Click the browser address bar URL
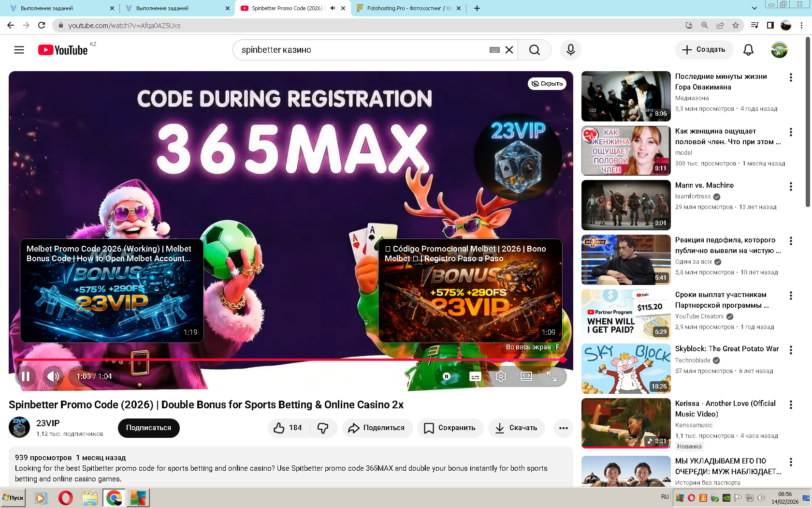812x508 pixels. (x=124, y=26)
